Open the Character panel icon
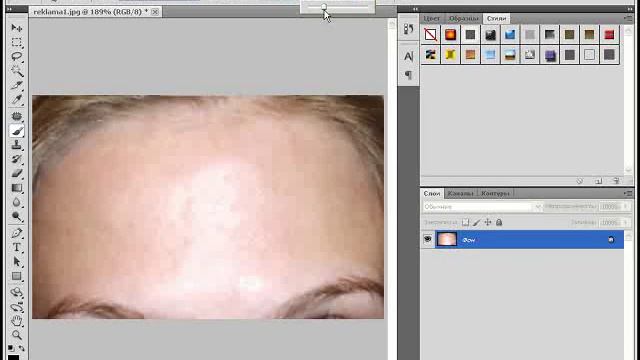 408,56
